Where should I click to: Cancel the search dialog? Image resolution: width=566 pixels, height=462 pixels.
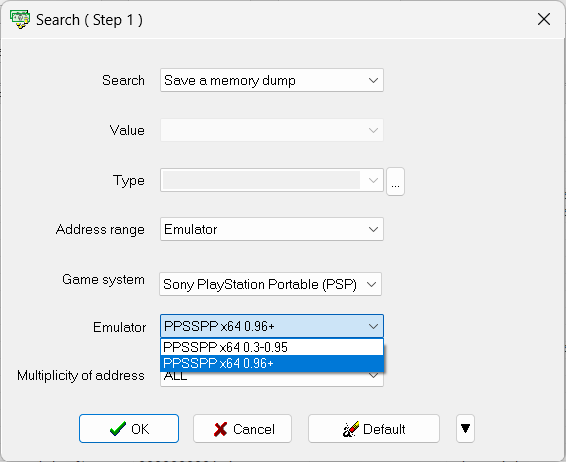(x=242, y=428)
